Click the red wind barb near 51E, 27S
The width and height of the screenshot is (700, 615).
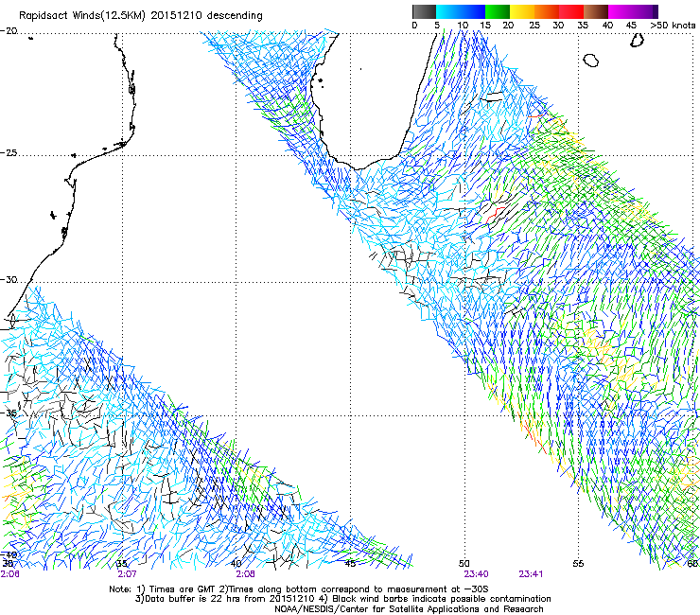[494, 215]
